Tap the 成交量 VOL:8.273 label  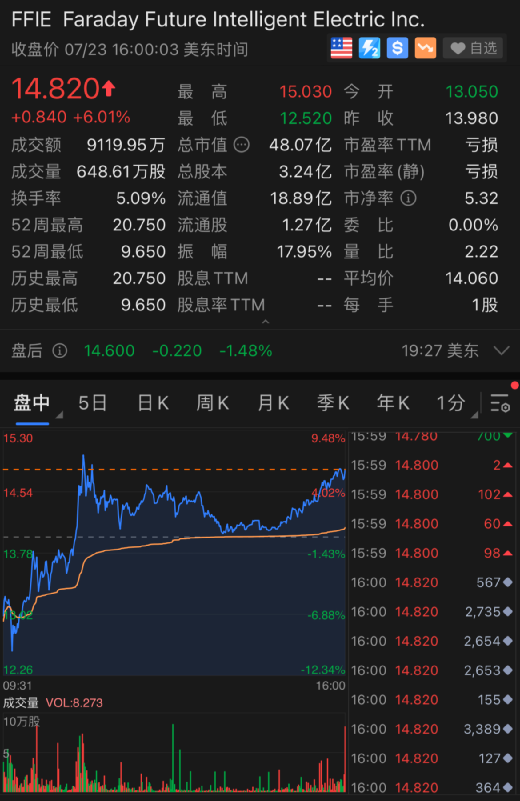point(53,703)
